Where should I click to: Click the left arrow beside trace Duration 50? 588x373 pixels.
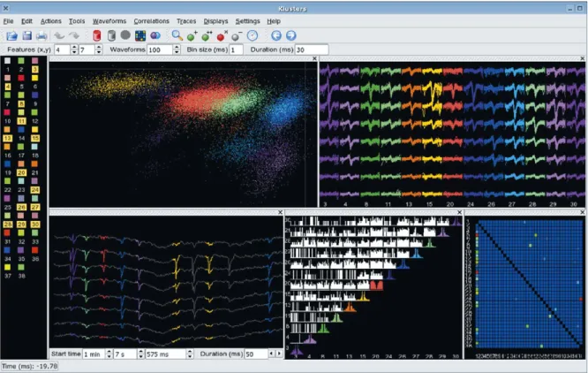pos(272,354)
